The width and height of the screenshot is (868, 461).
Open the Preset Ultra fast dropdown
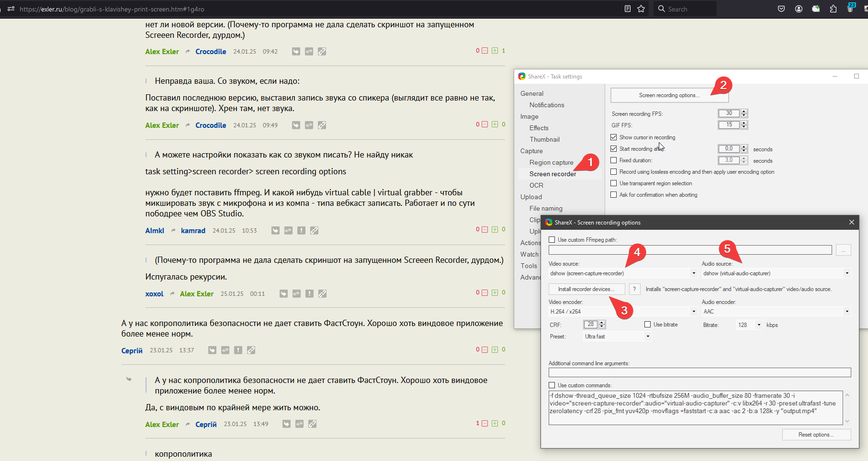(x=648, y=337)
